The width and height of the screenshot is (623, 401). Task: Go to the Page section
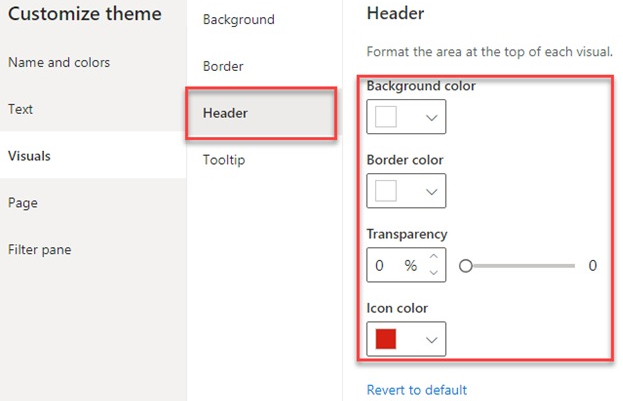23,203
